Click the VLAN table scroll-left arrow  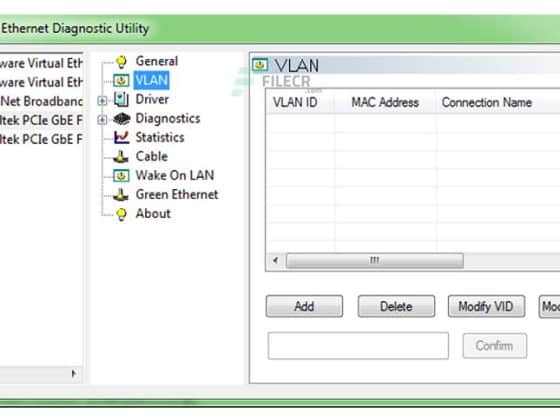[x=275, y=260]
